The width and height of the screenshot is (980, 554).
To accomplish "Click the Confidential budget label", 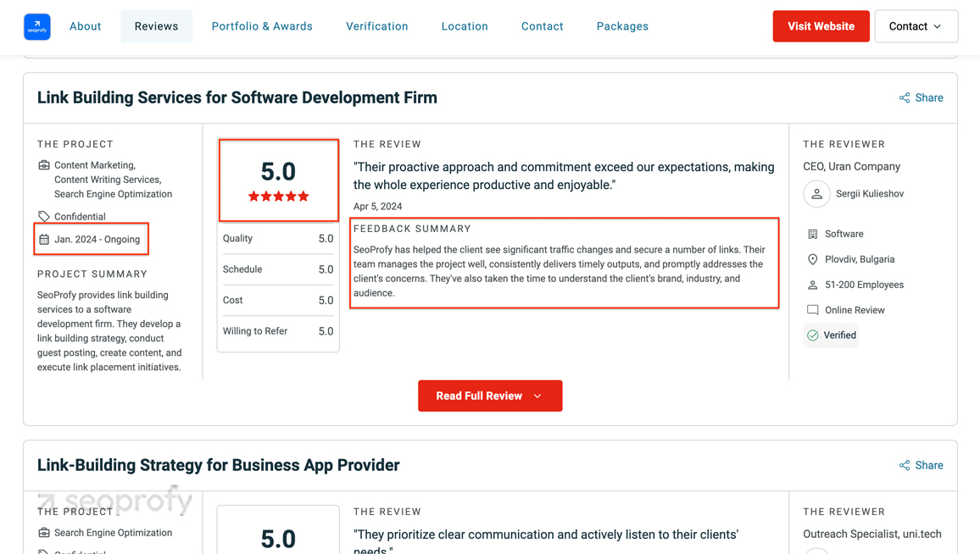I will 80,217.
